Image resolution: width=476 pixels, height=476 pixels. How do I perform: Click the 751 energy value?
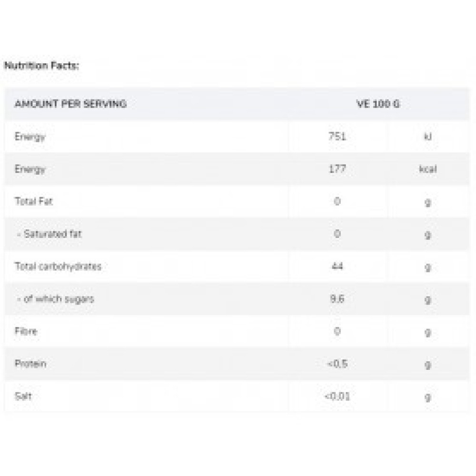point(337,137)
